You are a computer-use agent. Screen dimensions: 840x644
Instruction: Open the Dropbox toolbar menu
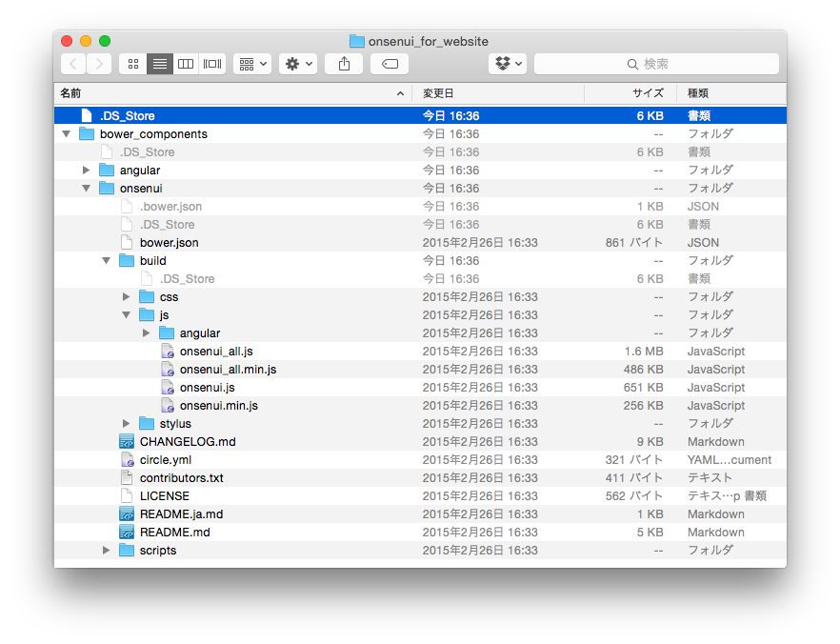pyautogui.click(x=507, y=64)
